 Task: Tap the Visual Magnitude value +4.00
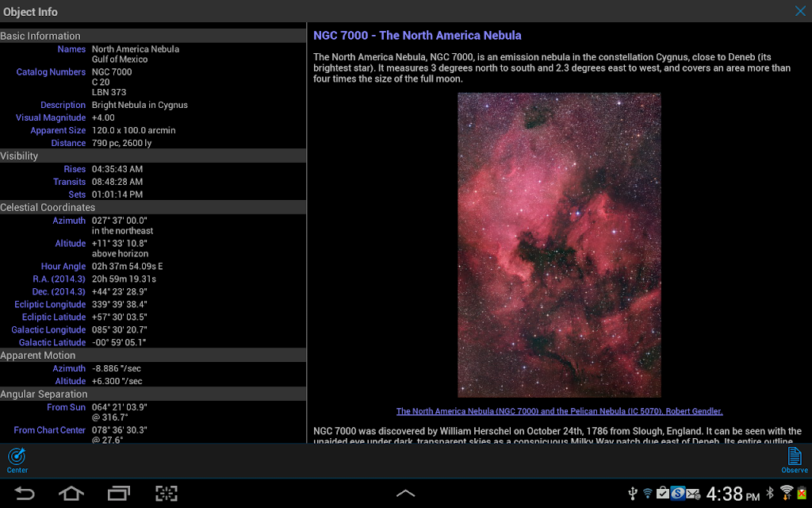tap(104, 117)
